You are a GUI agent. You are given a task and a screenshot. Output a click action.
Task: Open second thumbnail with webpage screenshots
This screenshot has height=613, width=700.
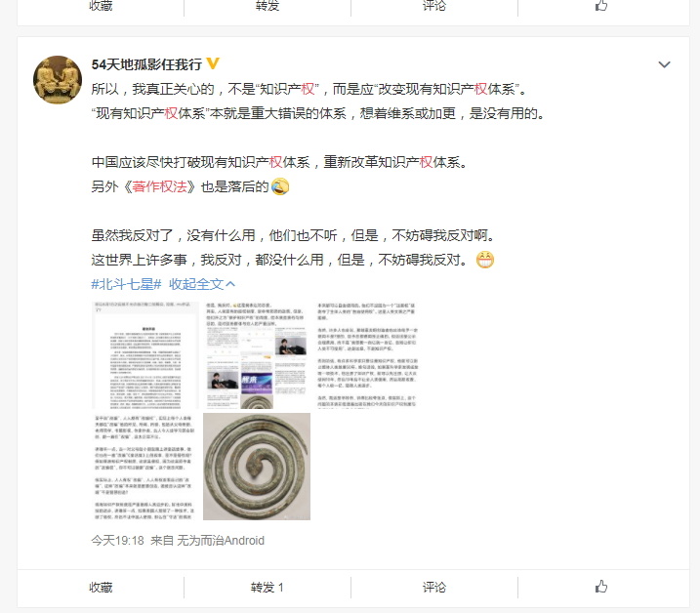tap(257, 355)
